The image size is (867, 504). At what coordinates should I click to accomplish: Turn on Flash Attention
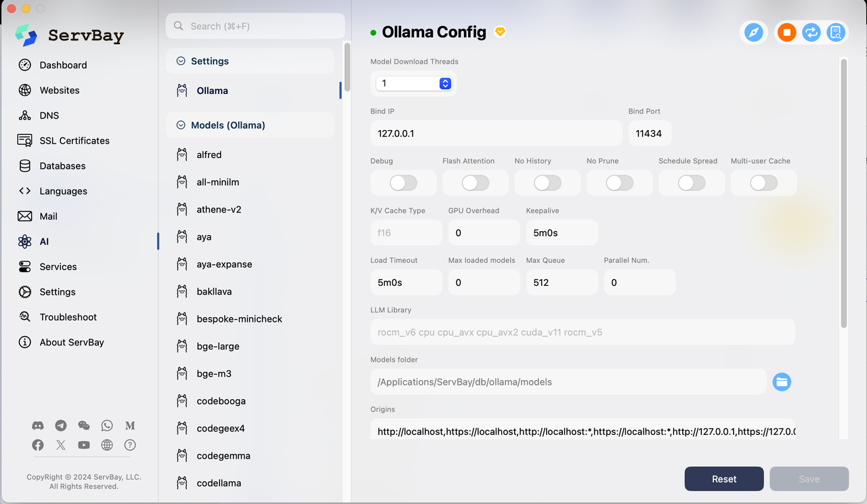475,183
